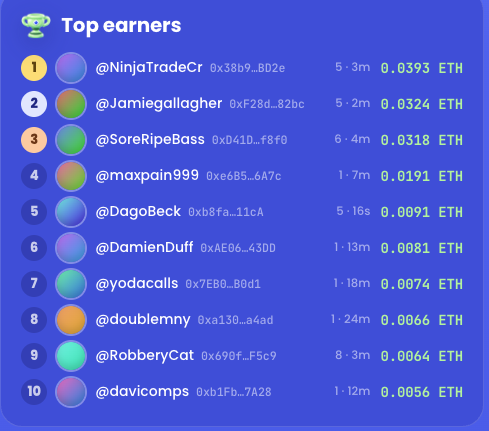489x431 pixels.
Task: Click the 0.0091 ETH earnings value
Action: [x=422, y=212]
